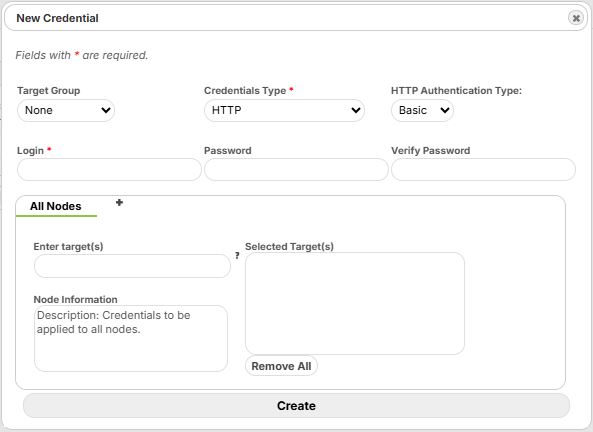Click the Login field label
Viewport: 593px width, 432px height.
(x=30, y=151)
